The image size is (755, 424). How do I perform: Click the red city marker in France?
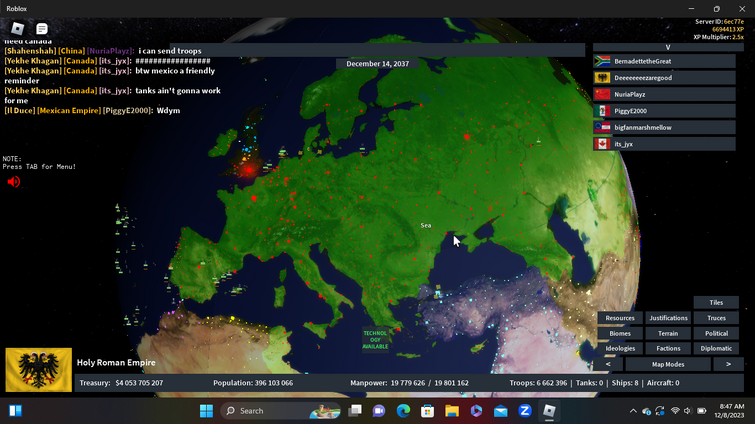pyautogui.click(x=254, y=198)
